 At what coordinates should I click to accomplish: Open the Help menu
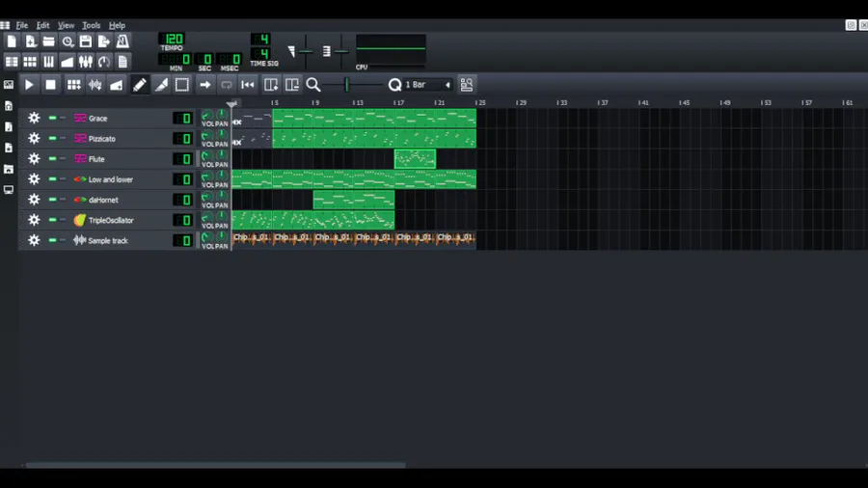click(117, 25)
